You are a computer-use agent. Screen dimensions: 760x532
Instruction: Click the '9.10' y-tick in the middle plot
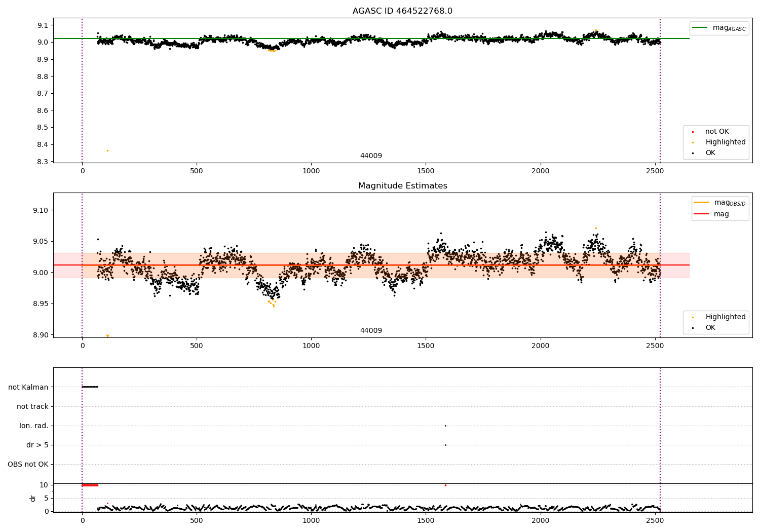tap(41, 210)
